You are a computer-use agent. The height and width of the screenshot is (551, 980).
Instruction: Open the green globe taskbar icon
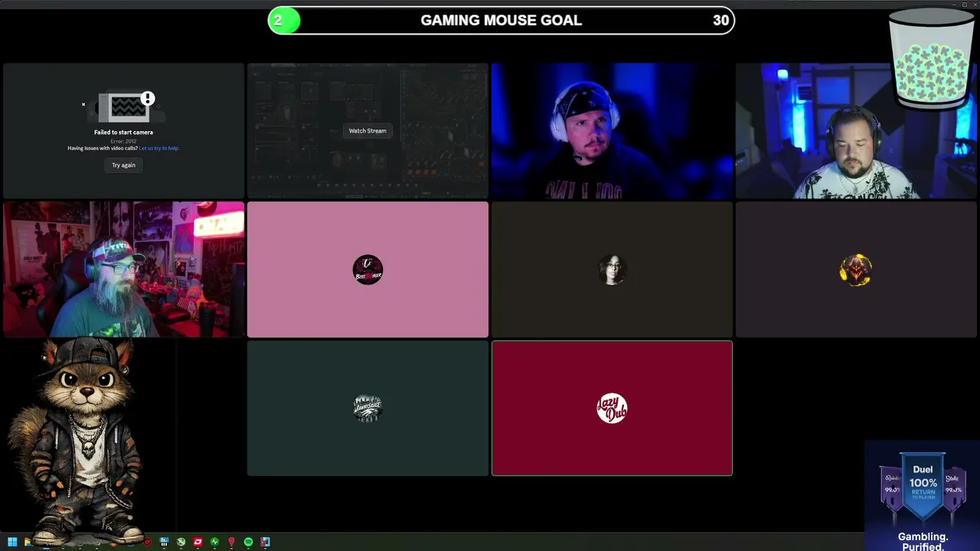point(181,542)
